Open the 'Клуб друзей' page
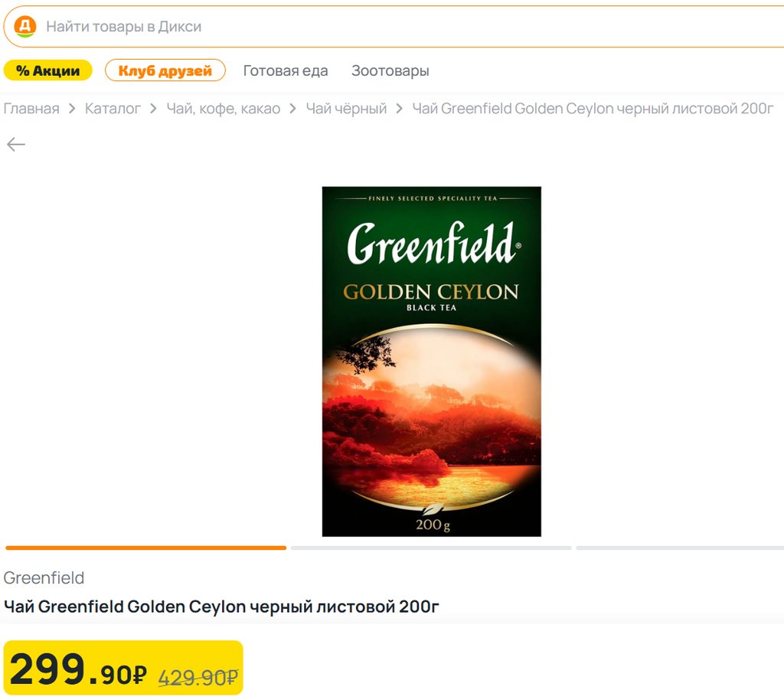784x700 pixels. point(165,70)
